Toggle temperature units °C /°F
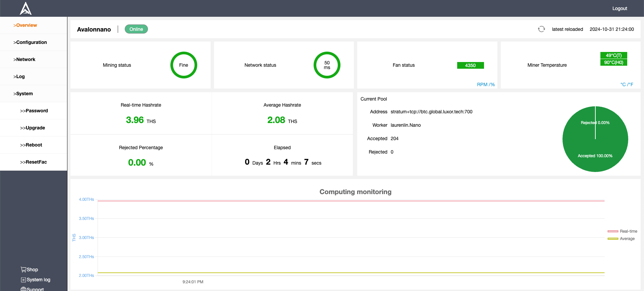Screen dimensions: 644x291 tap(627, 84)
